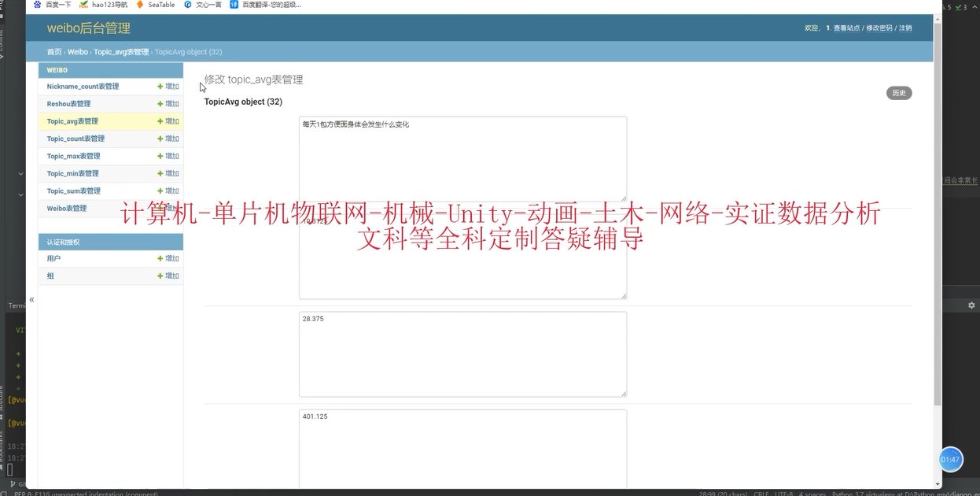Open the 百度翻译 bookmark
Image resolution: width=980 pixels, height=496 pixels.
click(x=266, y=5)
